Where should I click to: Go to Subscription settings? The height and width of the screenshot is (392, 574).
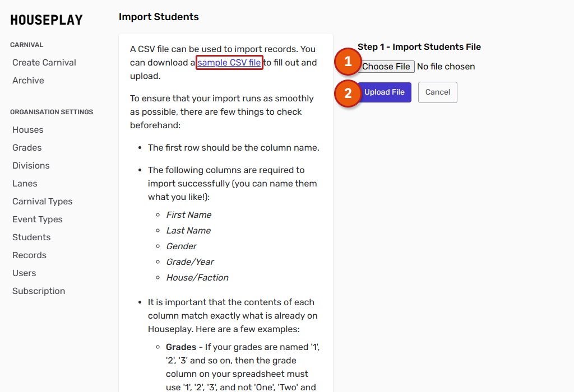39,291
